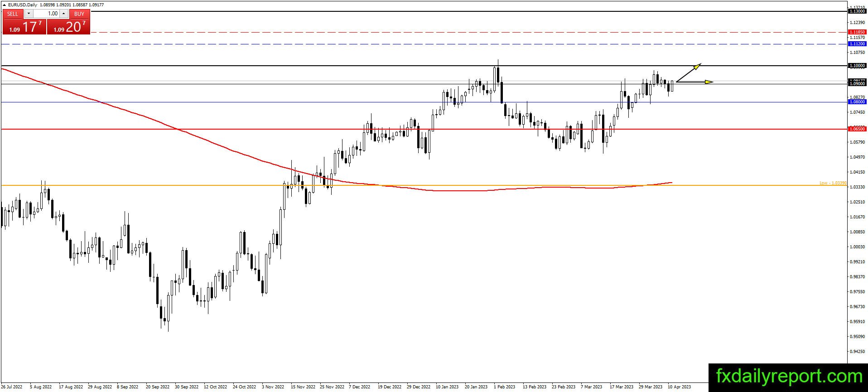Click the 1.10000 price level label
The width and height of the screenshot is (868, 392).
click(x=857, y=66)
